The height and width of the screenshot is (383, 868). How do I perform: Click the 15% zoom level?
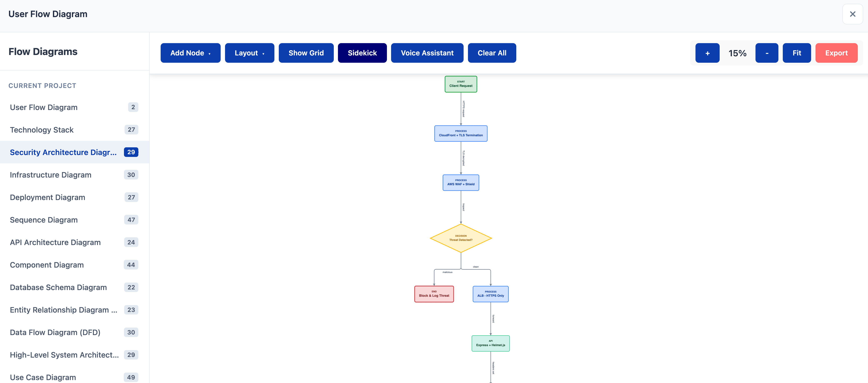(x=737, y=53)
